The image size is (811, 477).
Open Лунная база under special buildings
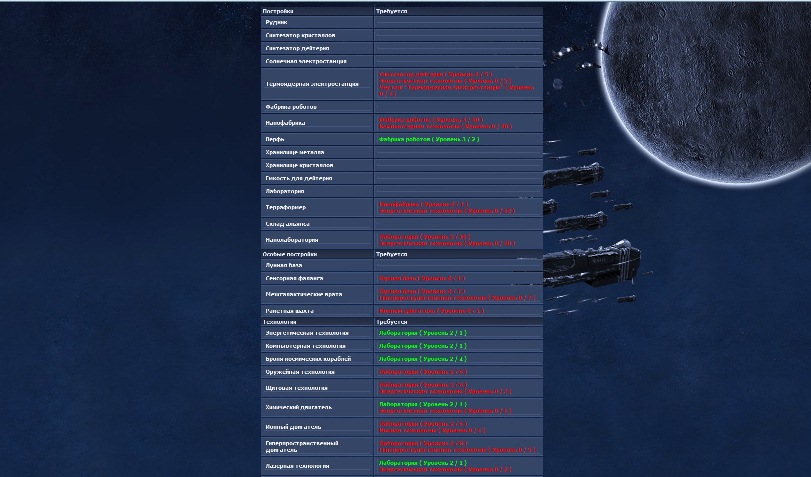click(x=285, y=265)
